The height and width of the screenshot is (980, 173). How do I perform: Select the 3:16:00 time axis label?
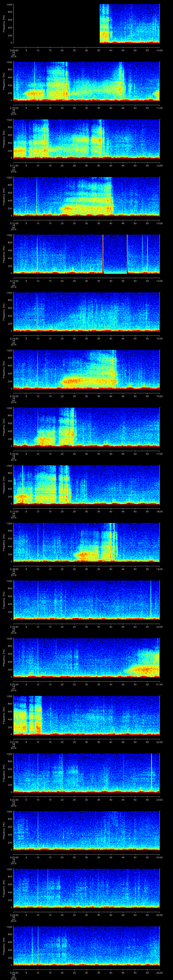(x=14, y=454)
